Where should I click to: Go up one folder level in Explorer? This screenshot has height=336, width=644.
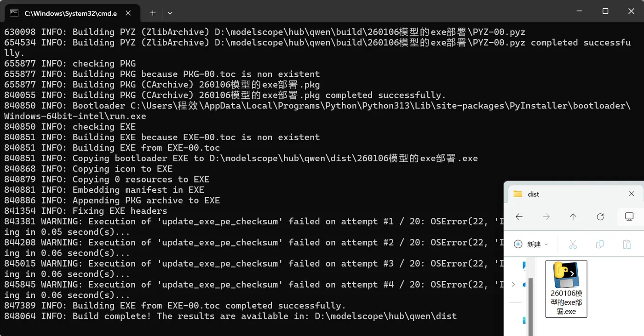(573, 216)
